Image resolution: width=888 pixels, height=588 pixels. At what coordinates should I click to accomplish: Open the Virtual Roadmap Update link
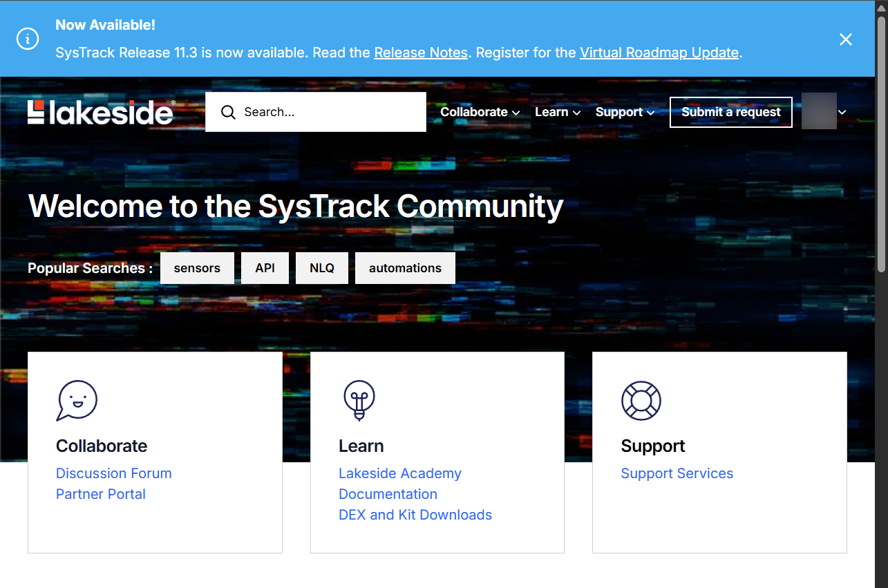659,53
